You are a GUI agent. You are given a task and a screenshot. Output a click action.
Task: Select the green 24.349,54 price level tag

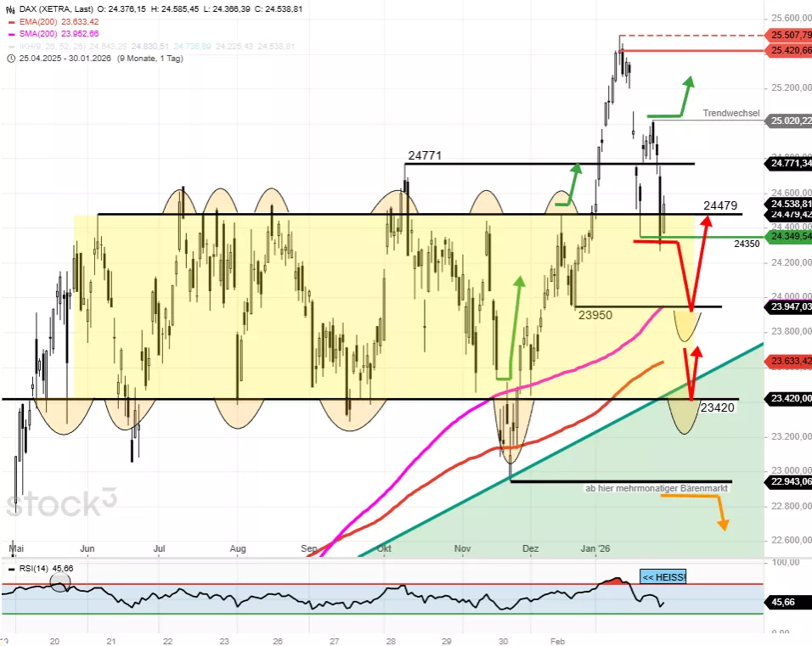point(790,237)
